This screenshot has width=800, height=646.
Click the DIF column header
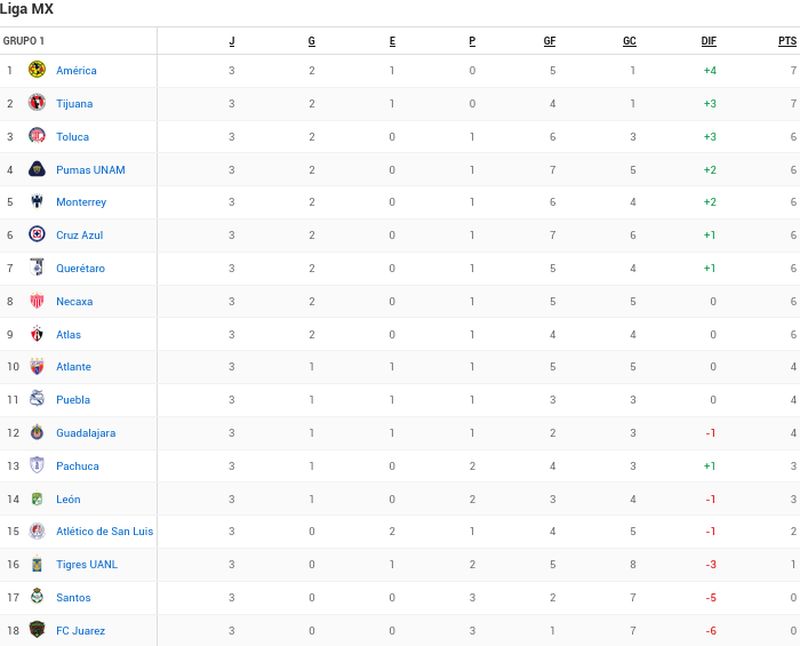(x=709, y=41)
